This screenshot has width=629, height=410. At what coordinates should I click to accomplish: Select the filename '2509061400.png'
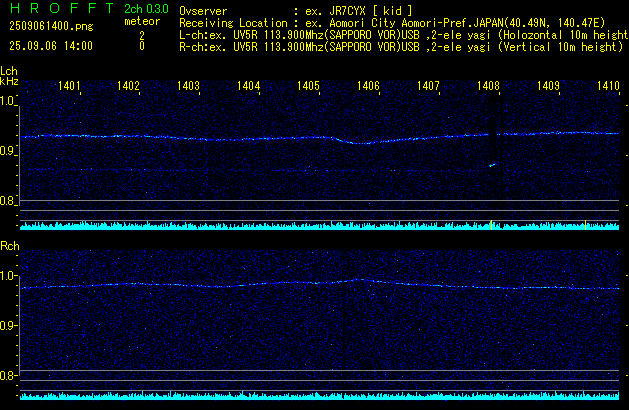[x=51, y=26]
